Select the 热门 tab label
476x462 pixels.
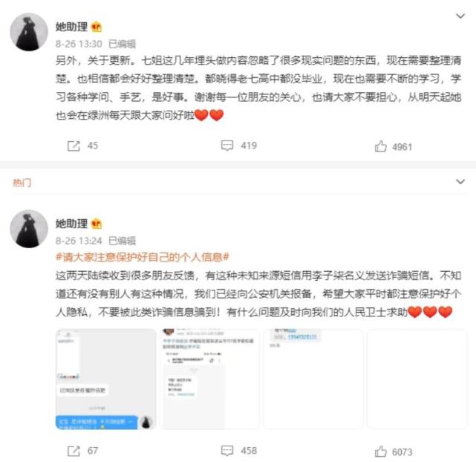pos(22,183)
